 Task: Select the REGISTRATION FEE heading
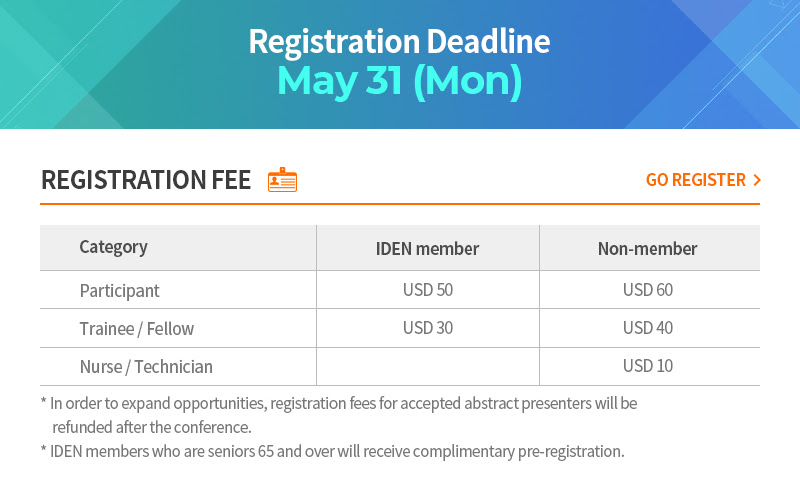(146, 180)
